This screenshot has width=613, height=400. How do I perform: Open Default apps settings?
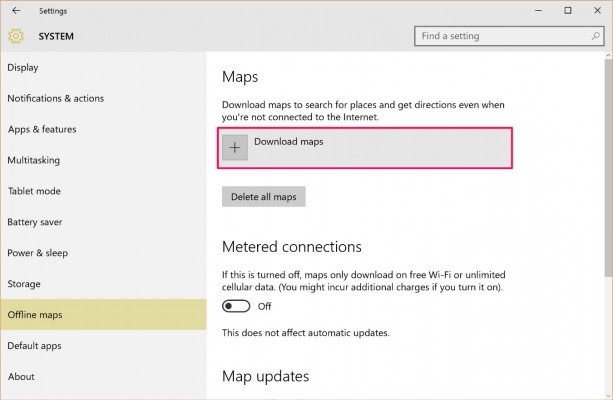pos(34,346)
